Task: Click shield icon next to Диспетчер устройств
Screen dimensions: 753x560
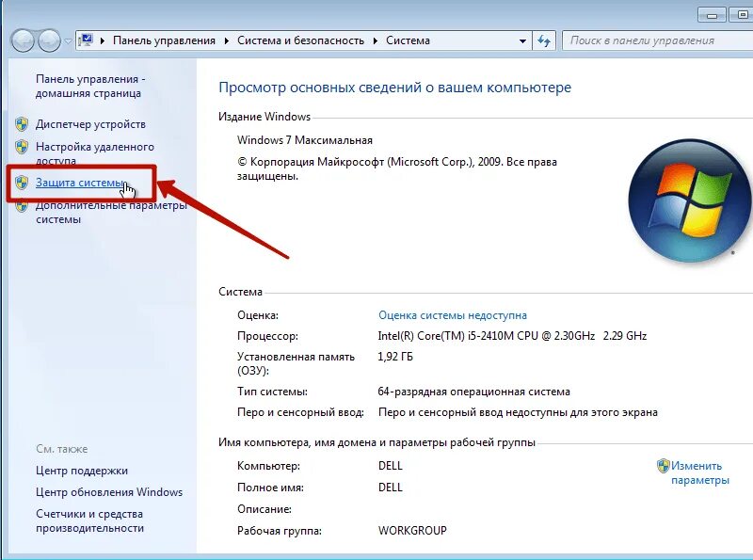Action: point(22,124)
